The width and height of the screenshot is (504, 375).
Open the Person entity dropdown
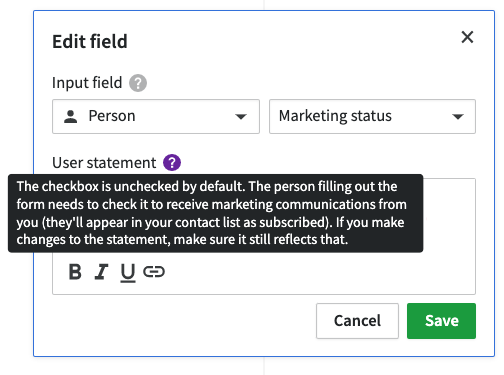[156, 116]
